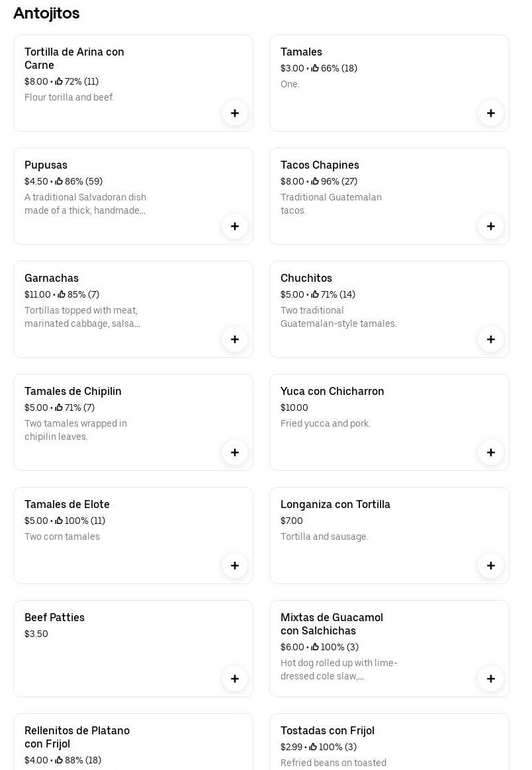The width and height of the screenshot is (532, 770).
Task: Add Tacos Chapines to the order
Action: tap(491, 226)
